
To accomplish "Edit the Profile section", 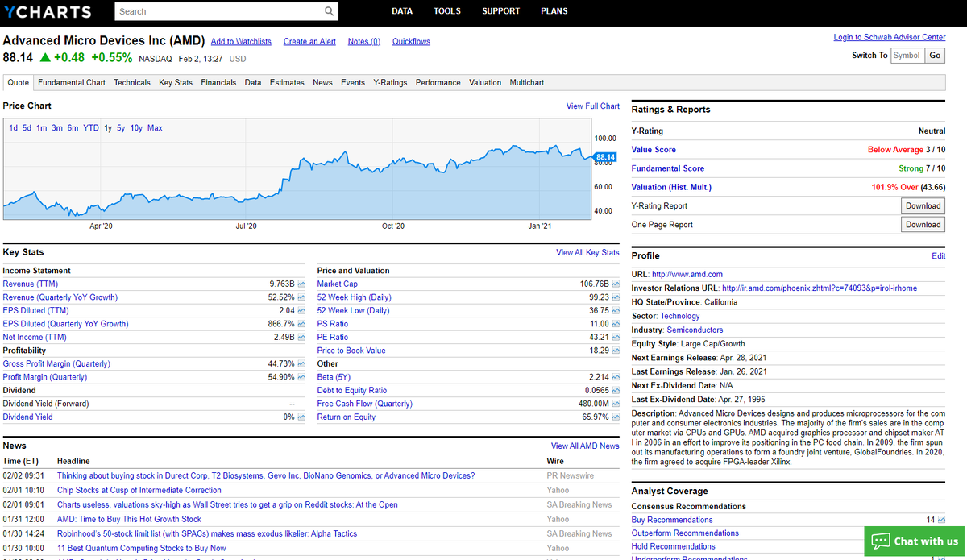I will 939,256.
